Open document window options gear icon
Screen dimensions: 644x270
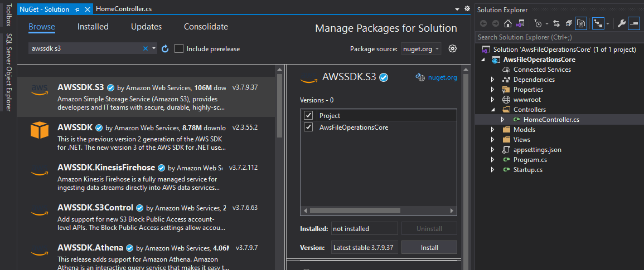coord(467,8)
